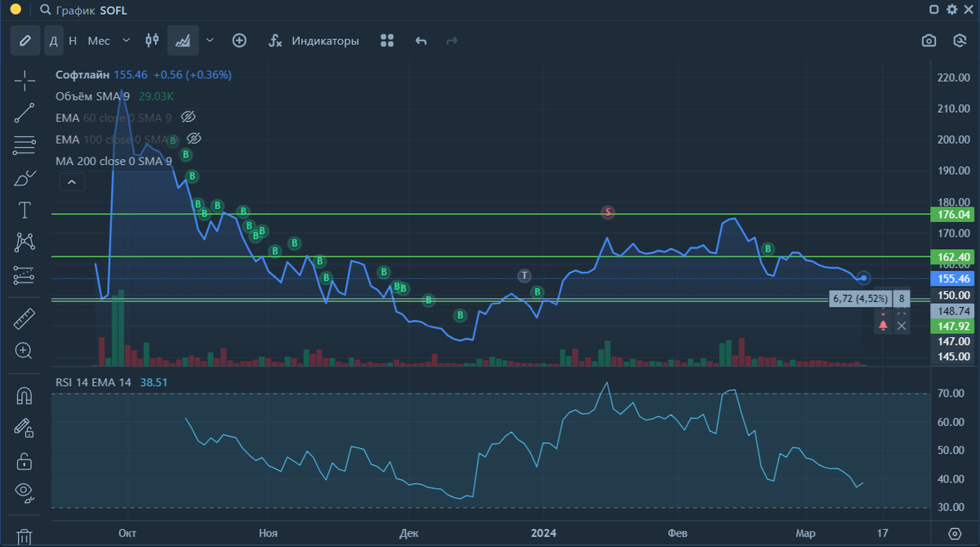Viewport: 980px width, 547px height.
Task: Click the 6,72 (4,52%) price distance label
Action: point(859,299)
